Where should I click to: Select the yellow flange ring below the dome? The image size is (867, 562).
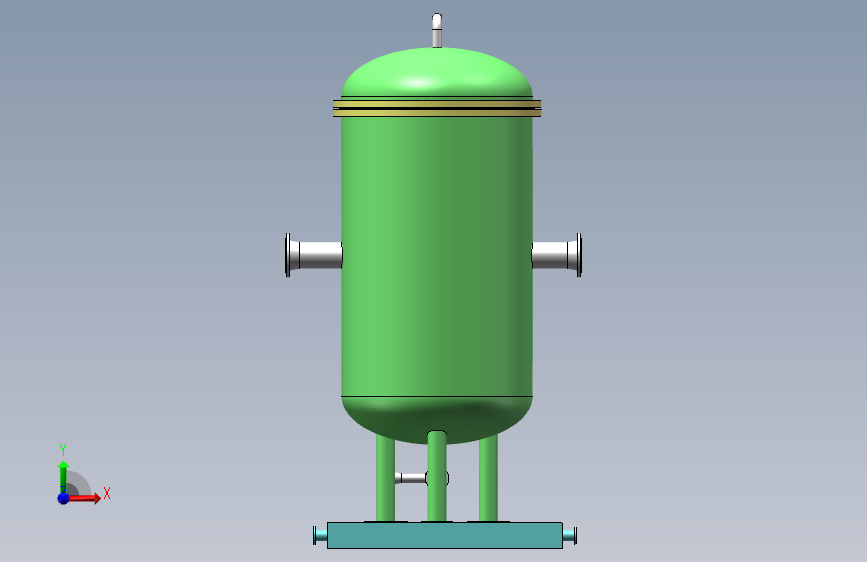(437, 108)
